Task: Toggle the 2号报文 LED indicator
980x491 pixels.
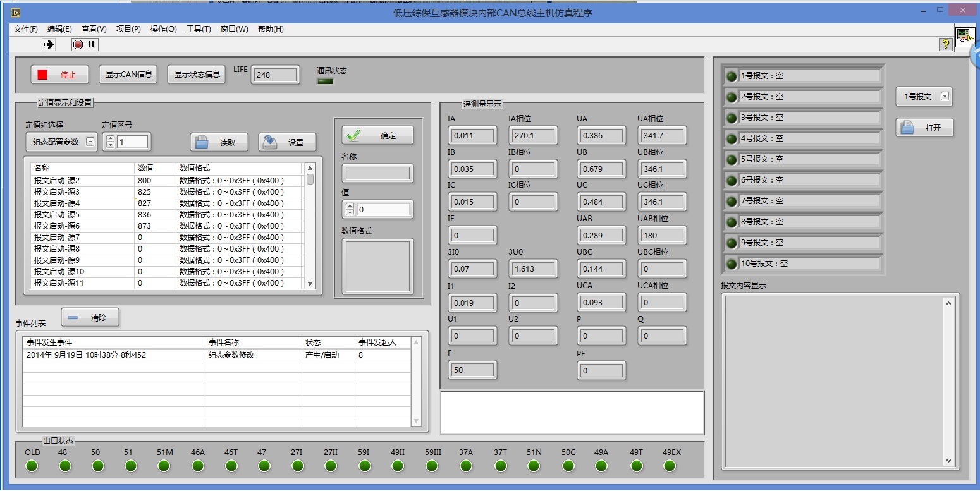Action: 732,97
